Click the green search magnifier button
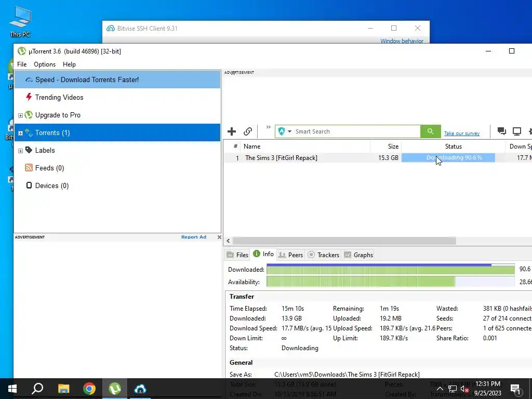This screenshot has height=399, width=532. tap(431, 131)
